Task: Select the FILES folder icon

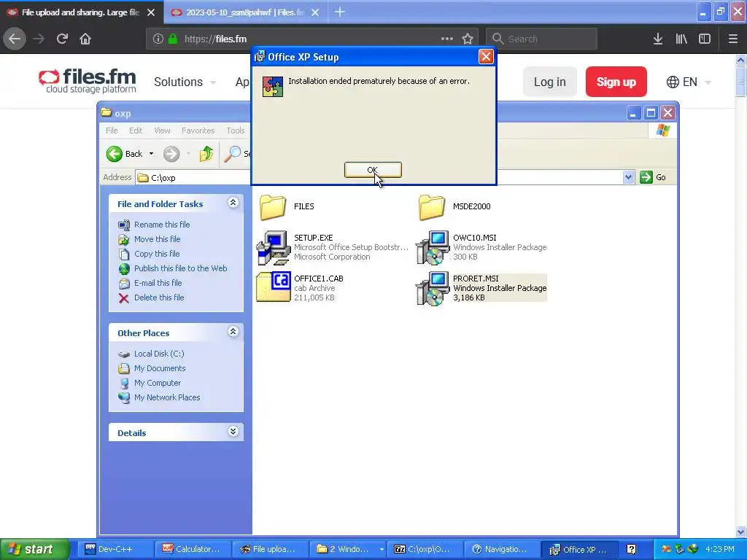Action: [273, 206]
